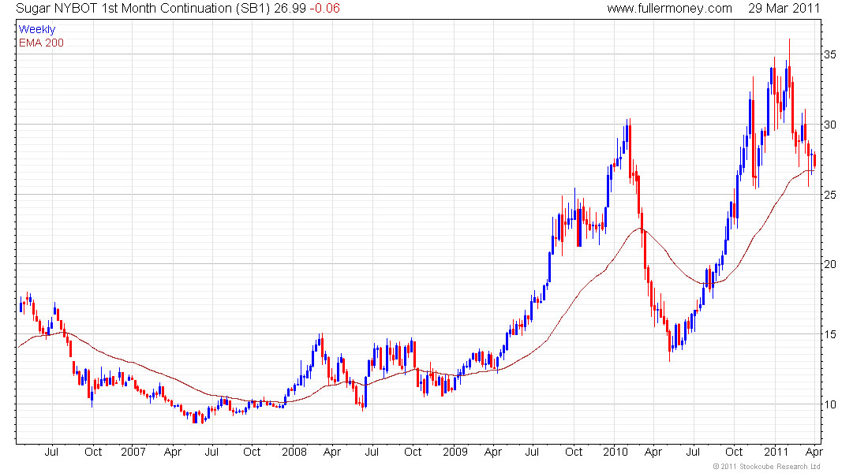Viewport: 868px width, 473px height.
Task: Click the last price value 26.99
Action: [x=290, y=9]
